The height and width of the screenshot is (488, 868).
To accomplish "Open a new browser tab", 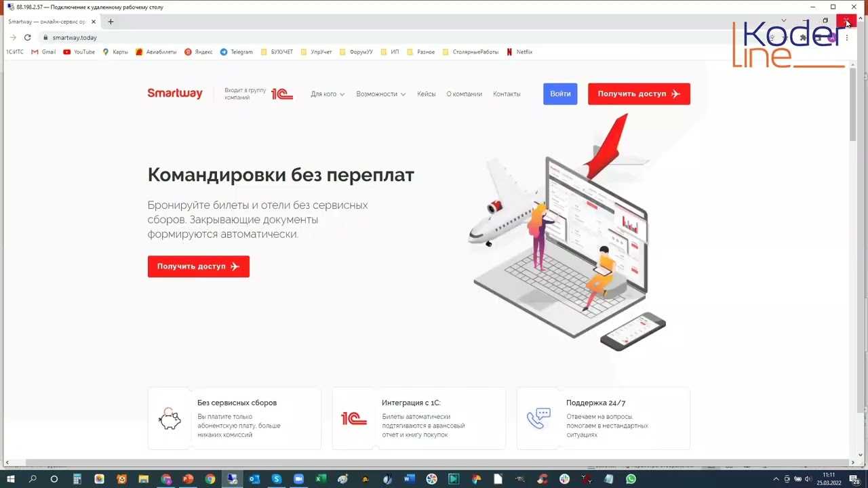I will (111, 22).
